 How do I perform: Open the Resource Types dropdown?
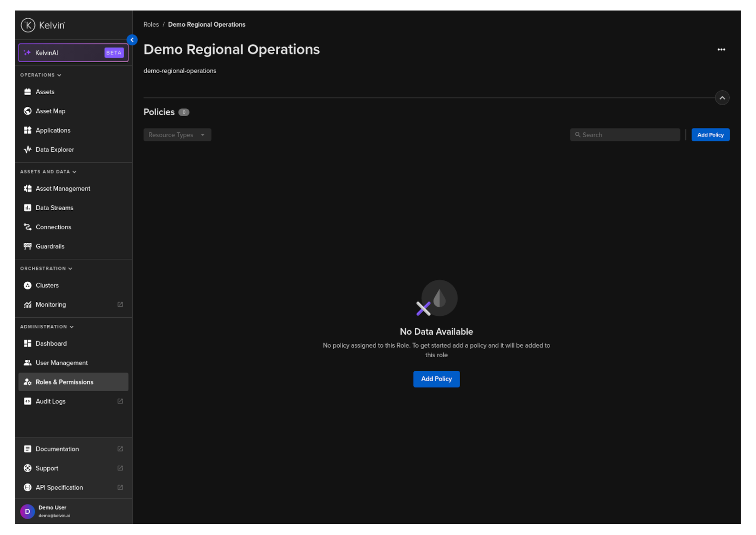pos(177,135)
